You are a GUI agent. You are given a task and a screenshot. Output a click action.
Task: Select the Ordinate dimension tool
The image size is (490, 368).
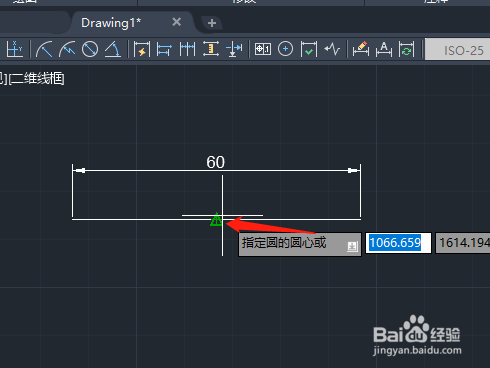pyautogui.click(x=14, y=49)
